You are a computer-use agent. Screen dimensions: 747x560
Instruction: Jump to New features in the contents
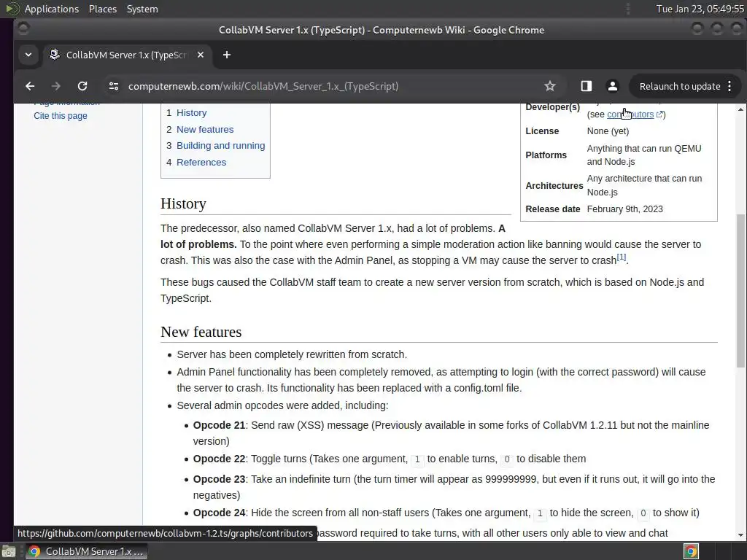click(205, 130)
